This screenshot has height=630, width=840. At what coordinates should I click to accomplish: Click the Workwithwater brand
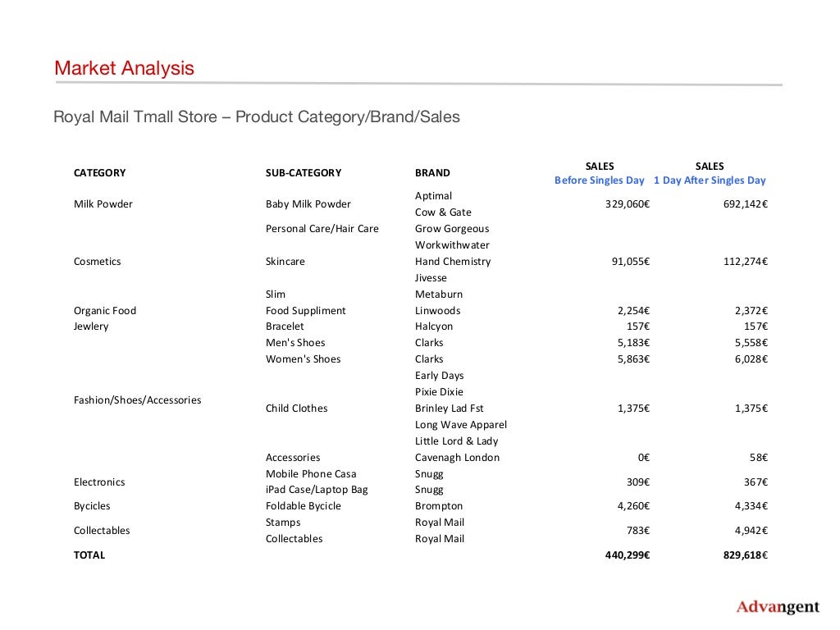click(452, 245)
